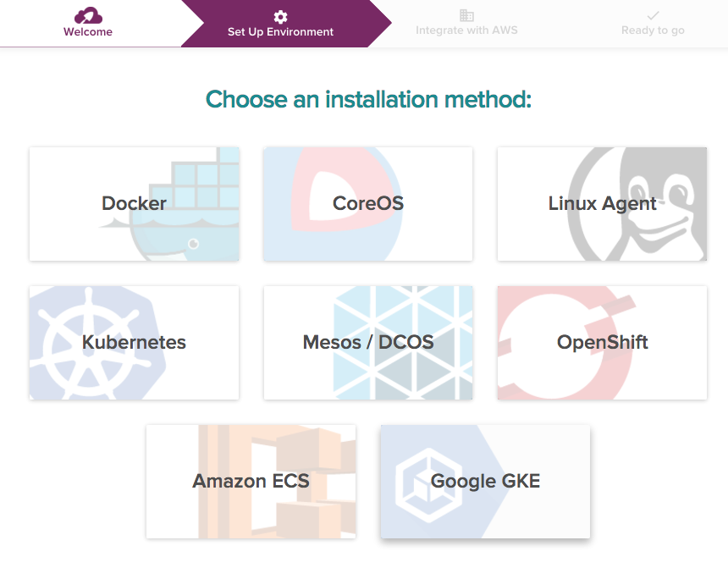The height and width of the screenshot is (579, 728).
Task: Click the building icon above Integrate with AWS
Action: (x=466, y=14)
